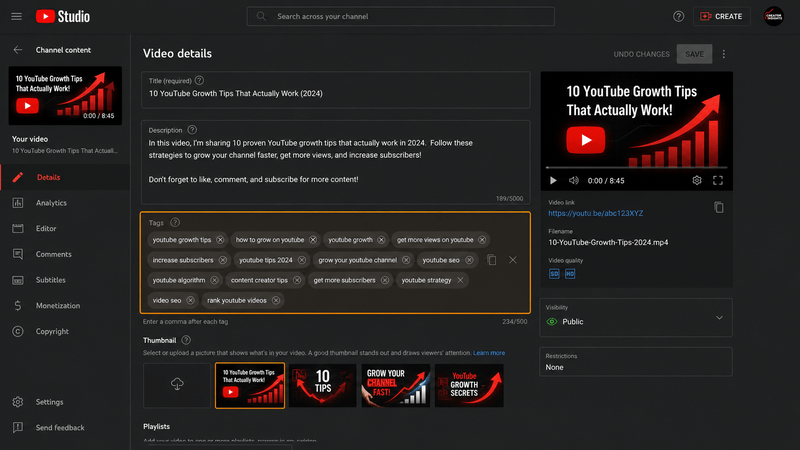Remove the 'increase subscribers' tag
The image size is (800, 450).
click(x=223, y=260)
